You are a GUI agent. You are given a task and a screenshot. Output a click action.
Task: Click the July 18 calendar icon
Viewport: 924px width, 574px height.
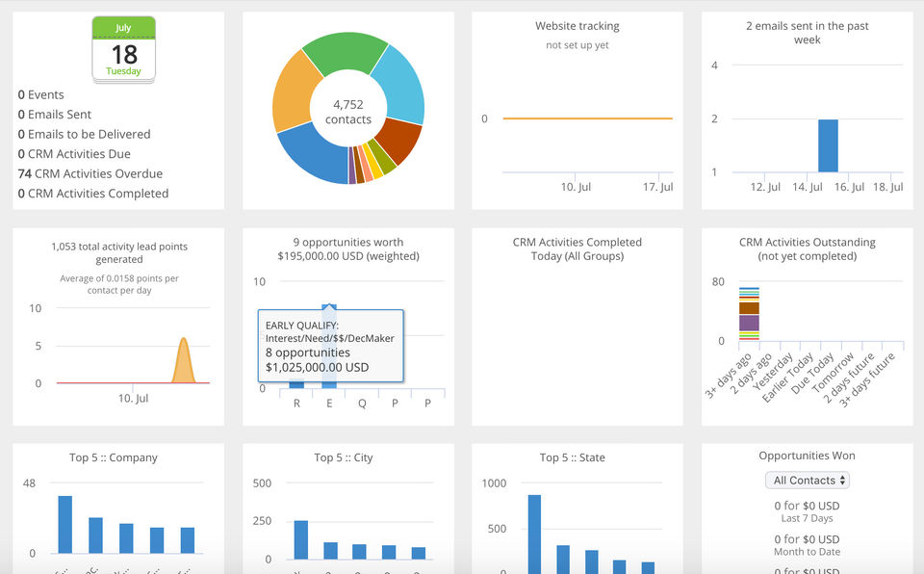(x=124, y=49)
